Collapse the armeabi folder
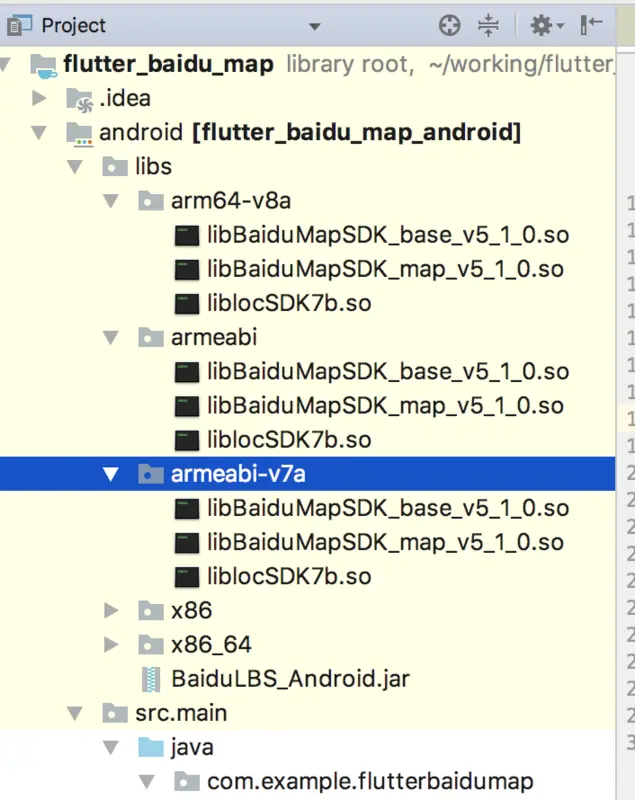This screenshot has height=800, width=635. pos(111,337)
